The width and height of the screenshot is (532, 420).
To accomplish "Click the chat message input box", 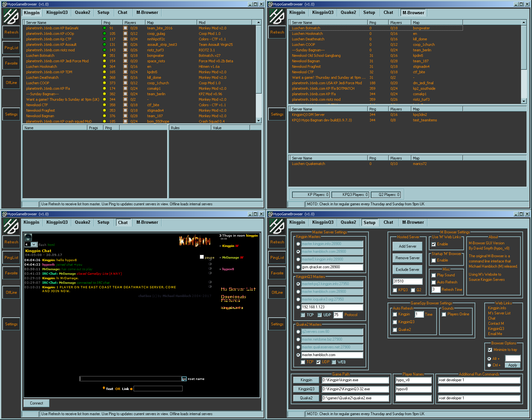I will pos(131,379).
